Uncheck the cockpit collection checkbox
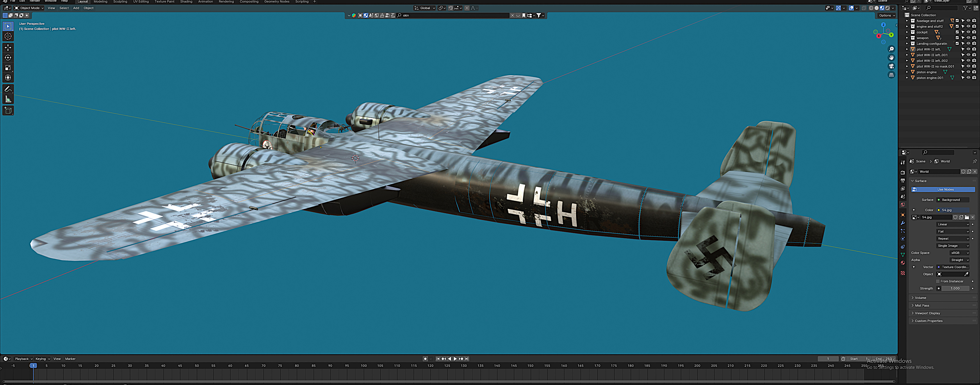 pyautogui.click(x=957, y=32)
